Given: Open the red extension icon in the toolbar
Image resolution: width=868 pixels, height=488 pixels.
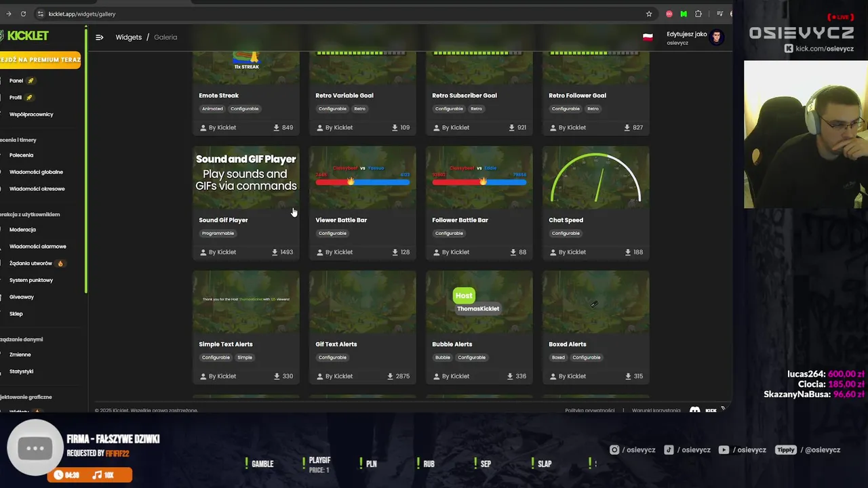Looking at the screenshot, I should 669,14.
